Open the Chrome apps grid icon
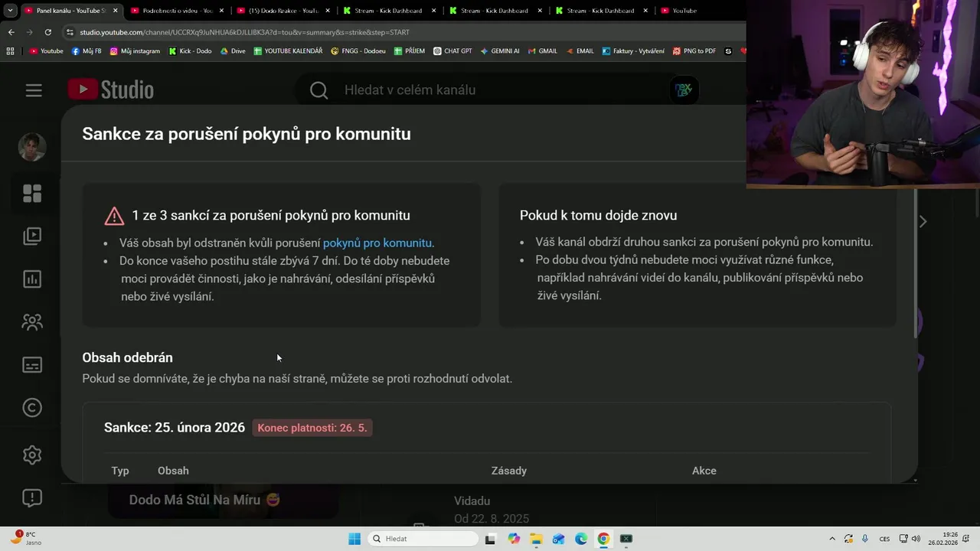Image resolution: width=980 pixels, height=551 pixels. coord(10,51)
